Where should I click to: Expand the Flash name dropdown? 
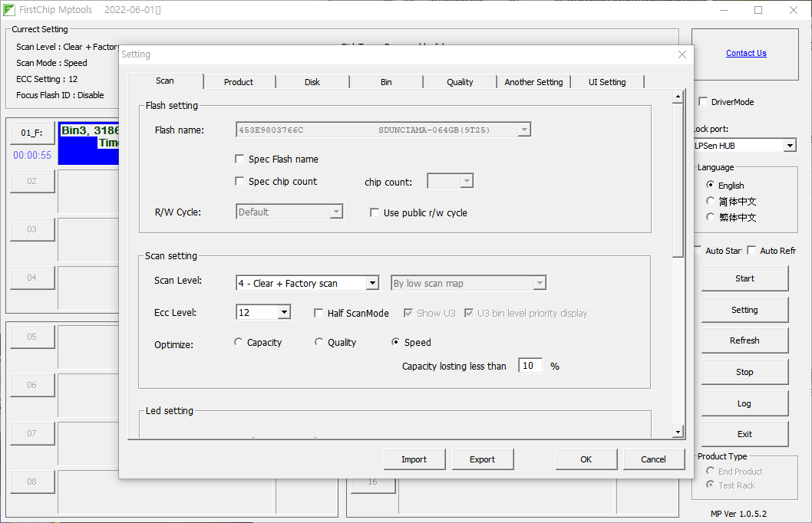pyautogui.click(x=524, y=130)
